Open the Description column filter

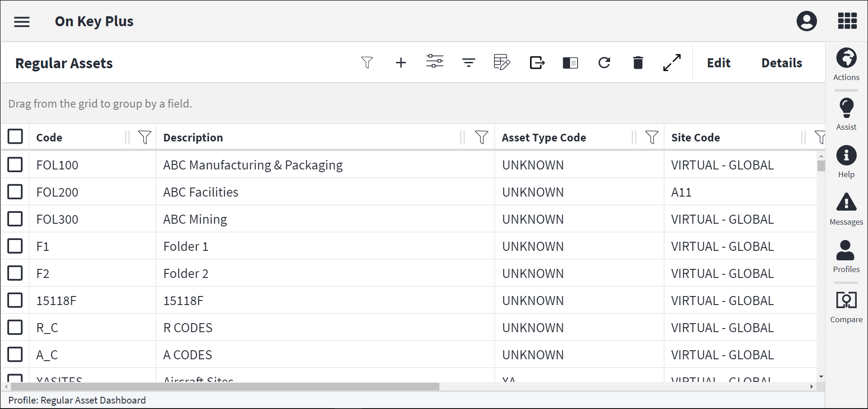pyautogui.click(x=481, y=137)
